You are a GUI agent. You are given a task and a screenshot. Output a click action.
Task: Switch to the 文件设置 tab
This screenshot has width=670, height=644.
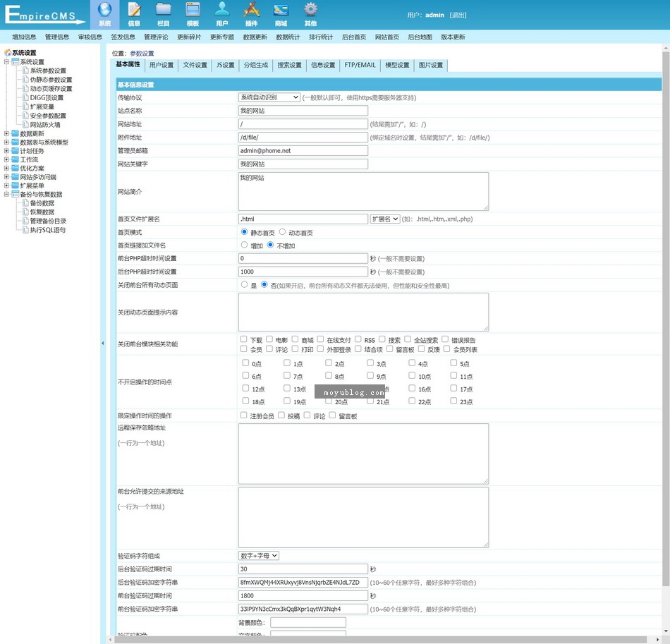click(x=195, y=65)
